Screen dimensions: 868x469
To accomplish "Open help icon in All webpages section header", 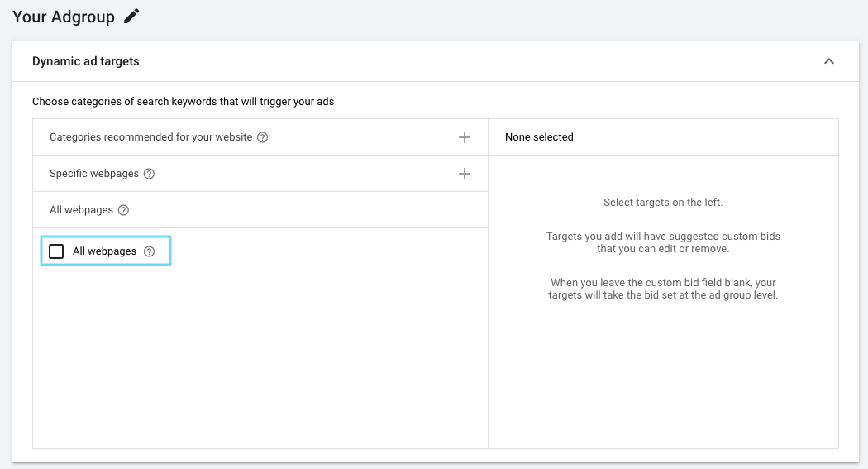I will (123, 210).
